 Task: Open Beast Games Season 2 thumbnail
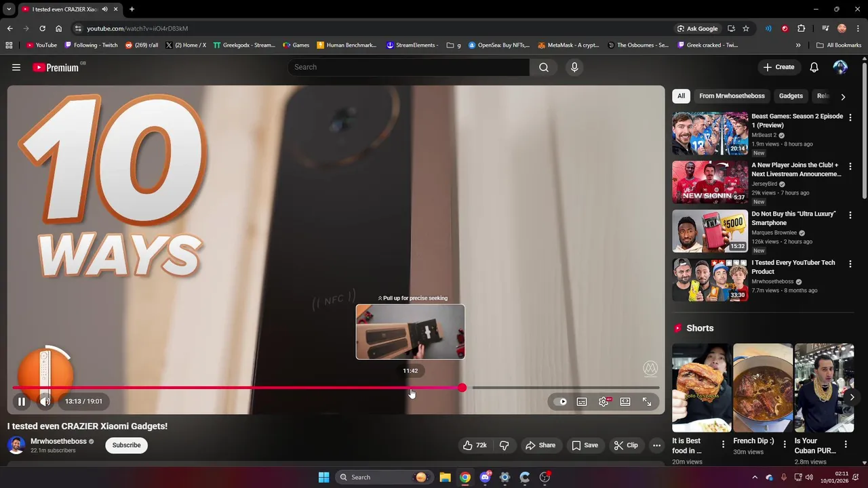[x=710, y=134]
